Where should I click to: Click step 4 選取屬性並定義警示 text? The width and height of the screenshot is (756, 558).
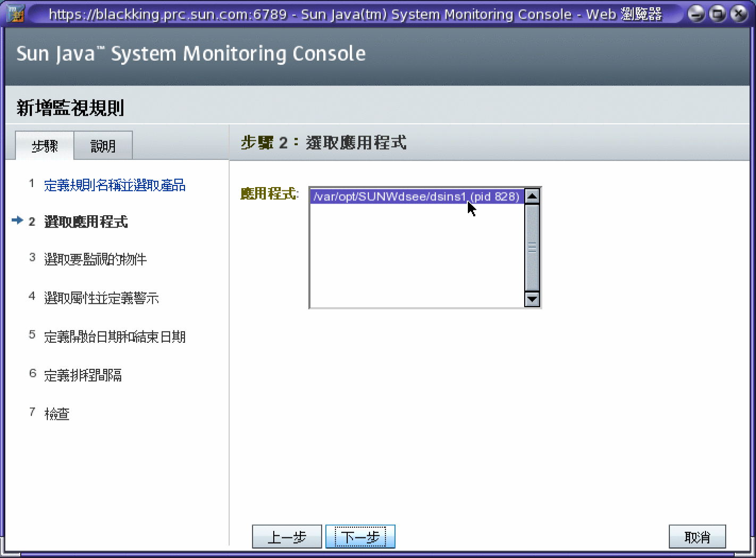(x=102, y=298)
